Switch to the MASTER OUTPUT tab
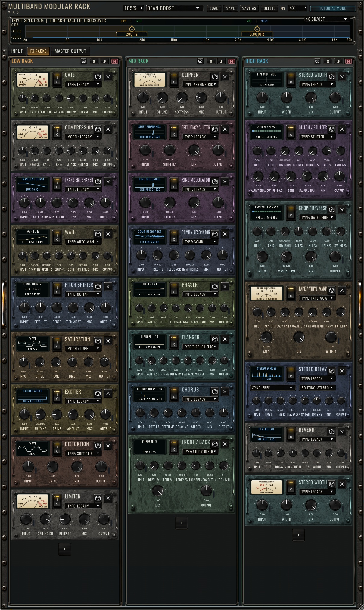 pos(70,51)
